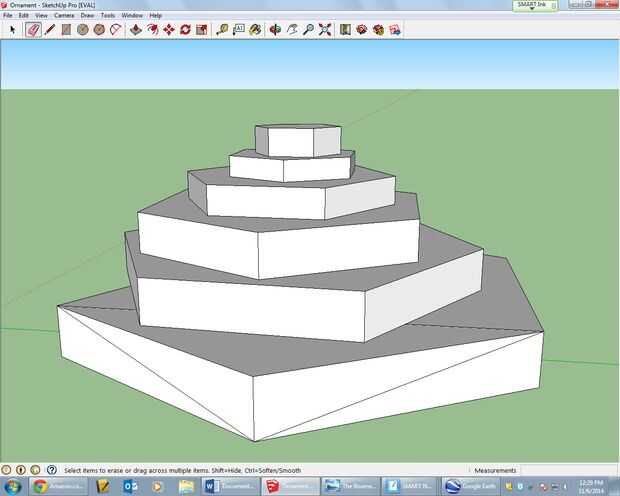This screenshot has height=496, width=620.
Task: Open the file explorer folder on taskbar
Action: 186,486
